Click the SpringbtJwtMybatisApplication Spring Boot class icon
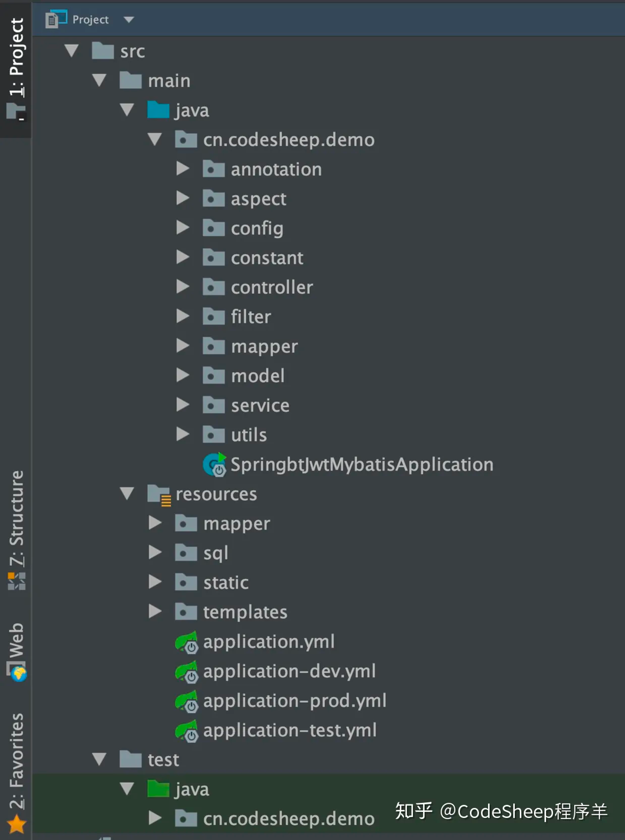Screen dimensions: 625x840 (214, 464)
